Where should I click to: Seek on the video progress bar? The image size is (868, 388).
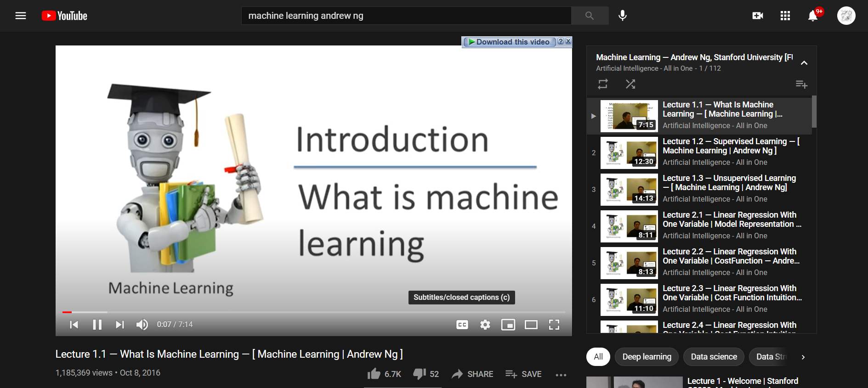point(314,312)
